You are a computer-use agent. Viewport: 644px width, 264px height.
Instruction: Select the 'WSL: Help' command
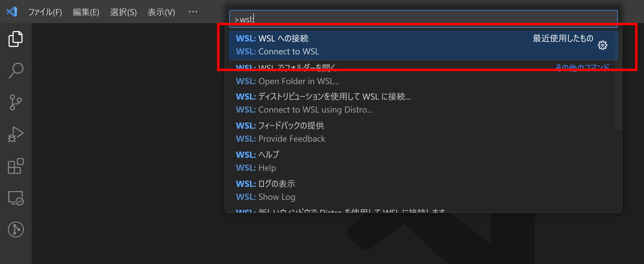point(325,161)
